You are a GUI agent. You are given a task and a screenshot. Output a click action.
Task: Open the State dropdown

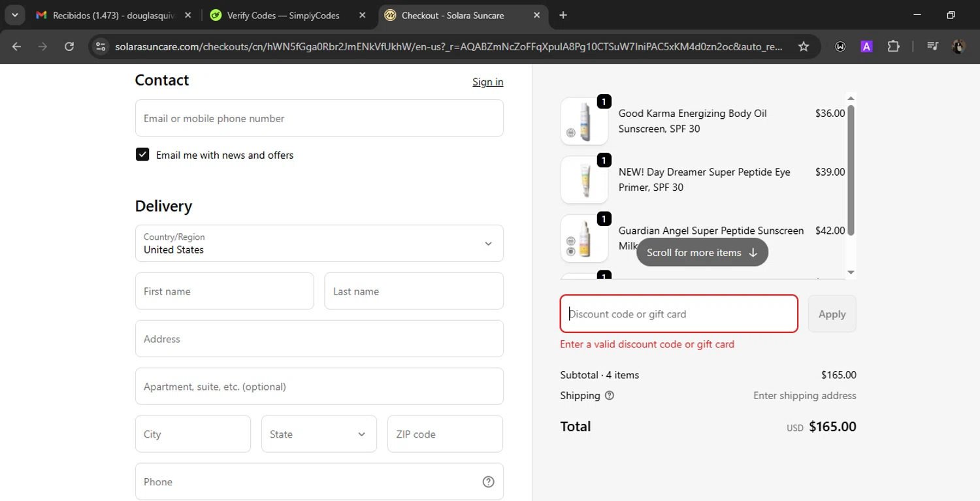(x=319, y=434)
